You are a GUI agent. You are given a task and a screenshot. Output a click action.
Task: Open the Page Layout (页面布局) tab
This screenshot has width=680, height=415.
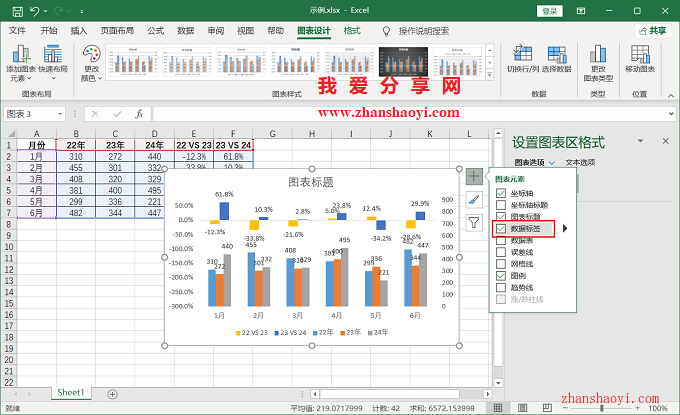(x=117, y=31)
